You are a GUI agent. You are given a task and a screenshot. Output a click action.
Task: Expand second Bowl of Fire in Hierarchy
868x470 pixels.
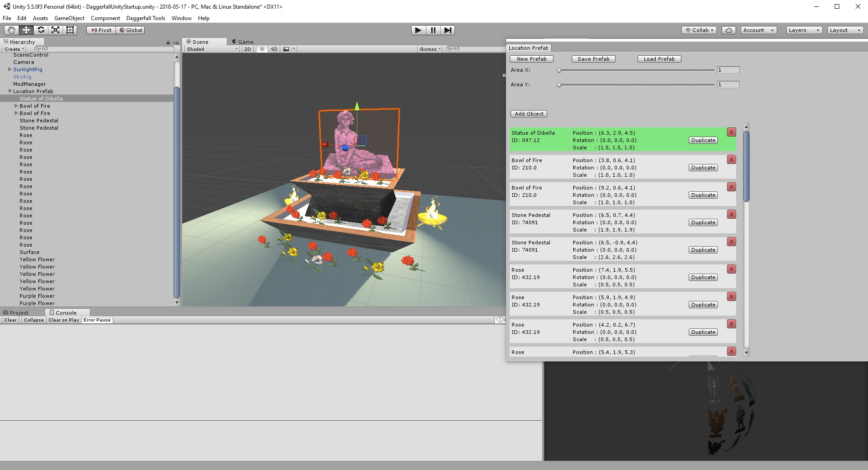[x=16, y=113]
